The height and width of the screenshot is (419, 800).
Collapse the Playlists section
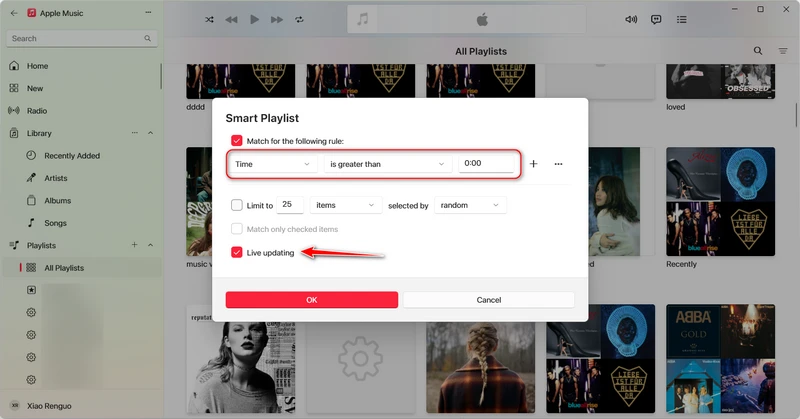pyautogui.click(x=151, y=245)
